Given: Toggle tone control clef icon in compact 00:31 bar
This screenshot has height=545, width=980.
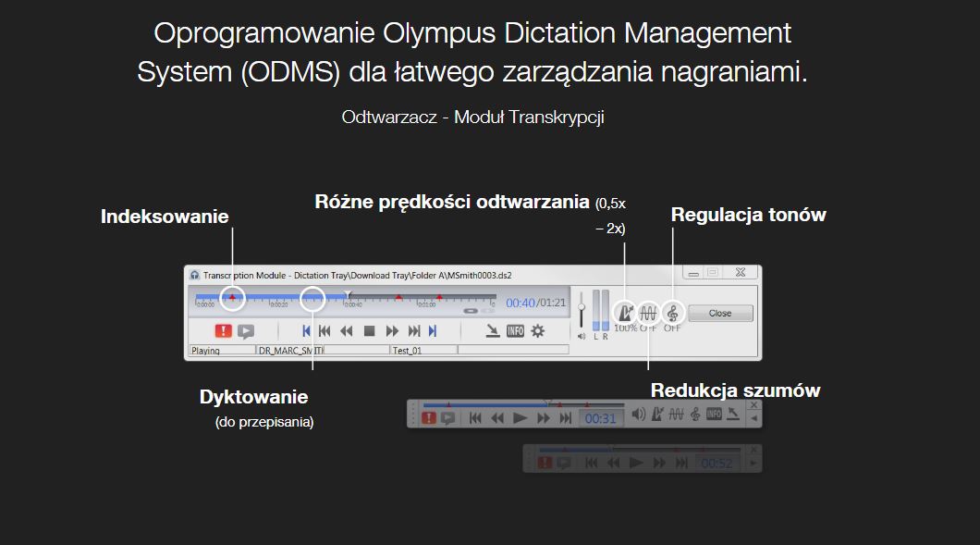Looking at the screenshot, I should tap(695, 415).
